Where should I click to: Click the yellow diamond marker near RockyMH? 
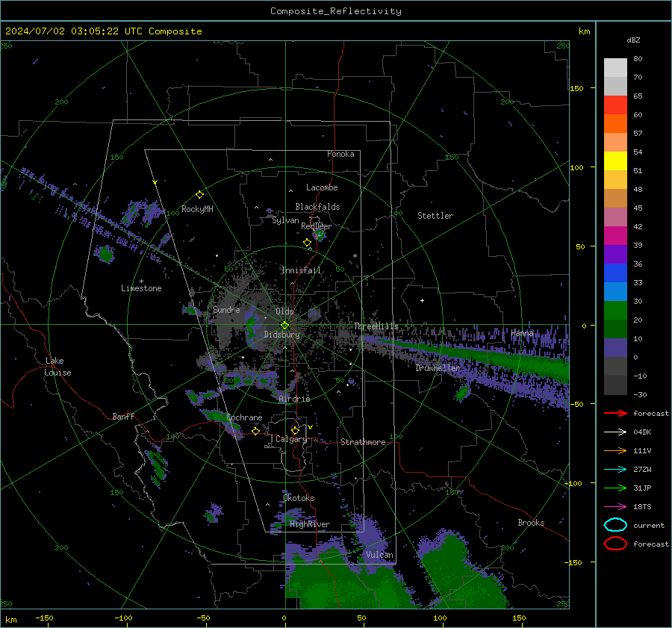[x=199, y=195]
